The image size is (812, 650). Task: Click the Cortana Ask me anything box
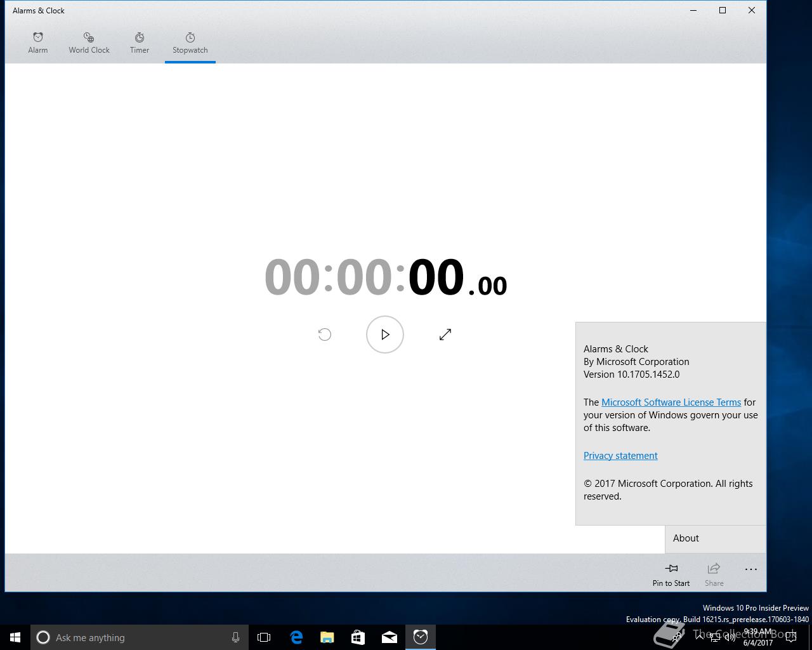(x=139, y=637)
